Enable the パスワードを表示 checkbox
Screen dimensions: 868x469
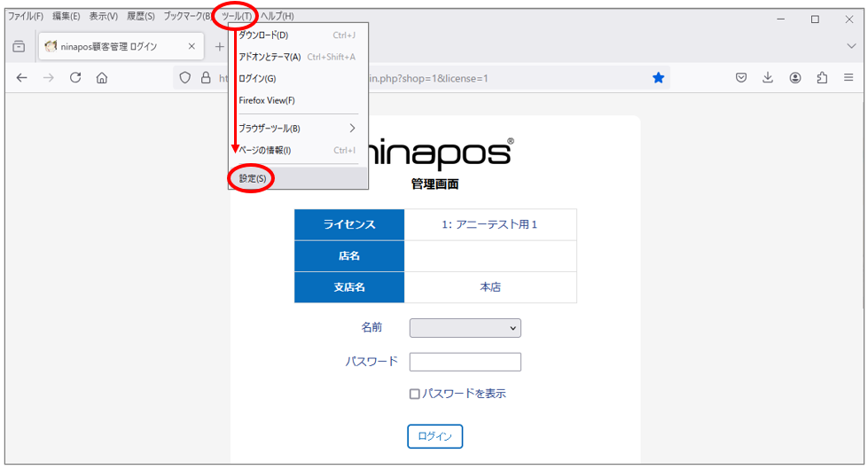click(414, 394)
